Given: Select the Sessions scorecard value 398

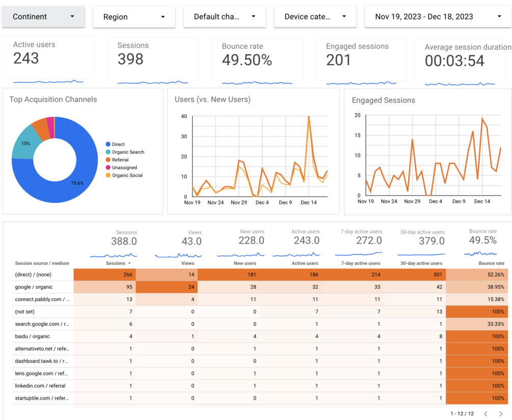Looking at the screenshot, I should tap(130, 59).
